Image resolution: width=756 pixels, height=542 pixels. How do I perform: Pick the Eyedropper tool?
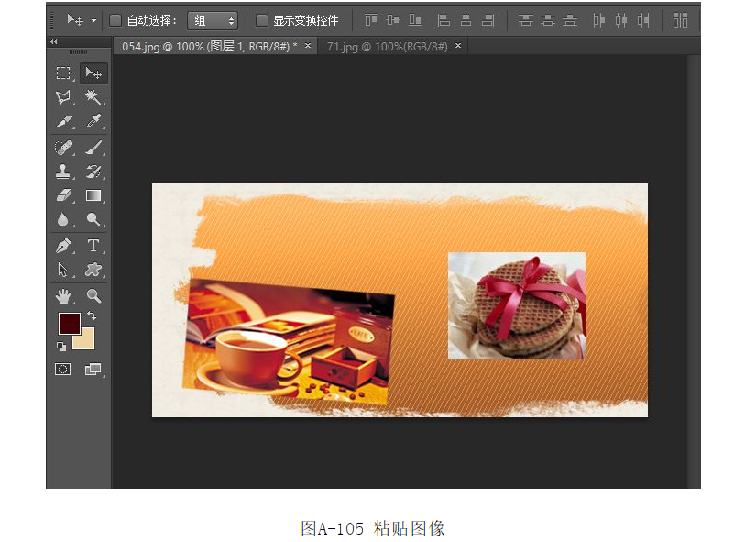(x=93, y=122)
